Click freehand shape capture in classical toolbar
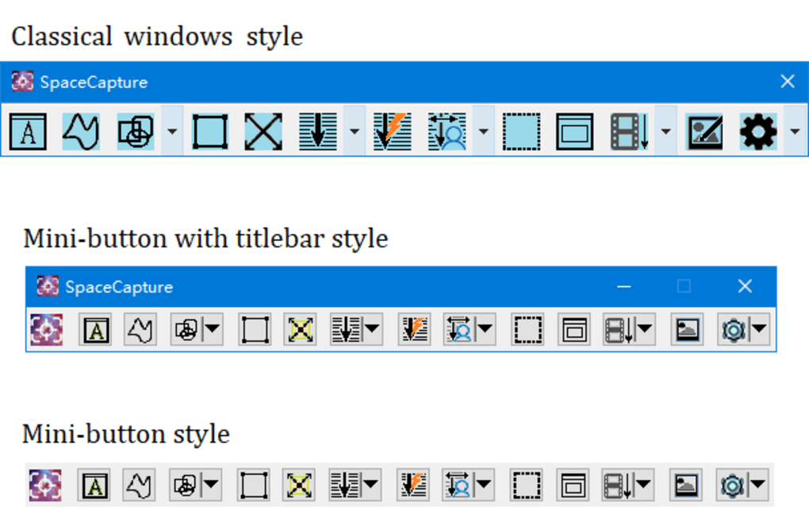Viewport: 809px width, 532px height. tap(81, 132)
